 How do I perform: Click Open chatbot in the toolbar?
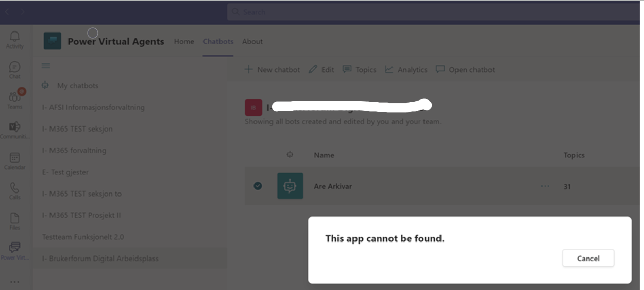point(465,69)
